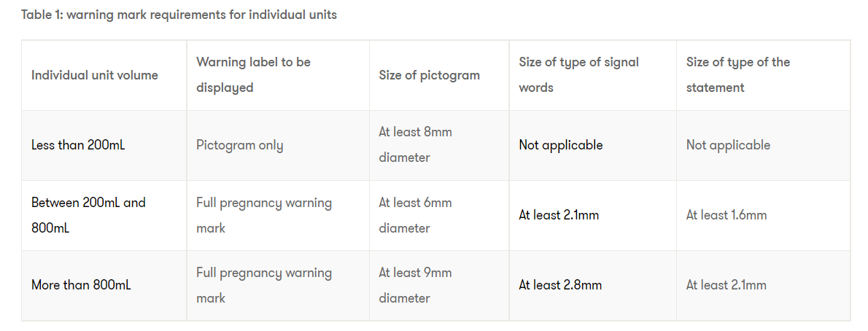This screenshot has height=331, width=868.
Task: Click the first 'Not applicable' signal words cell
Action: pos(561,145)
